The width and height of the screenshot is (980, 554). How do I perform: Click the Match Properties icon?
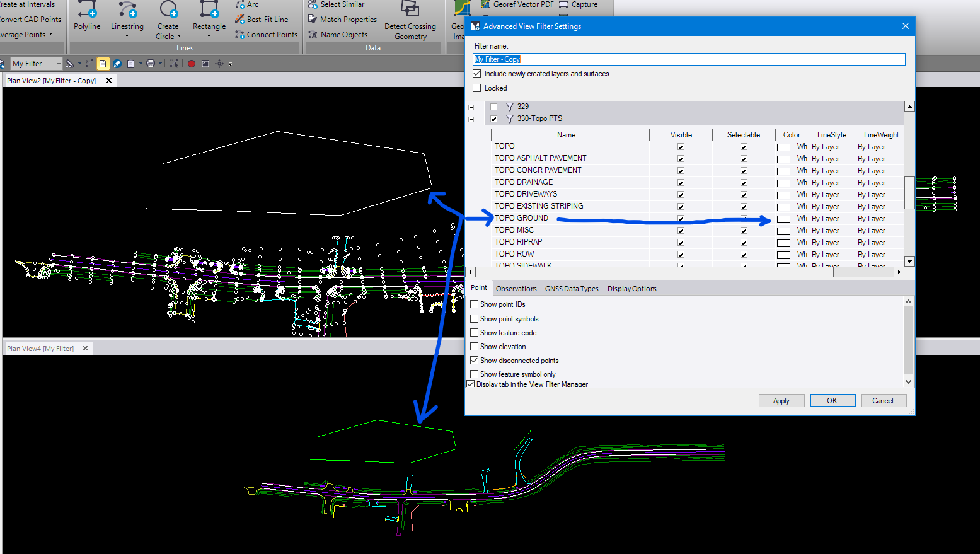coord(313,20)
